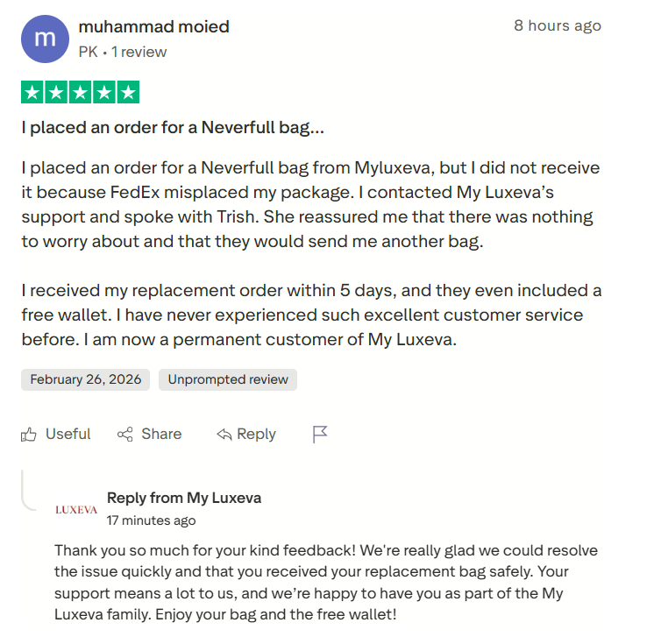Click the review paragraph about the replacement order

tap(311, 315)
